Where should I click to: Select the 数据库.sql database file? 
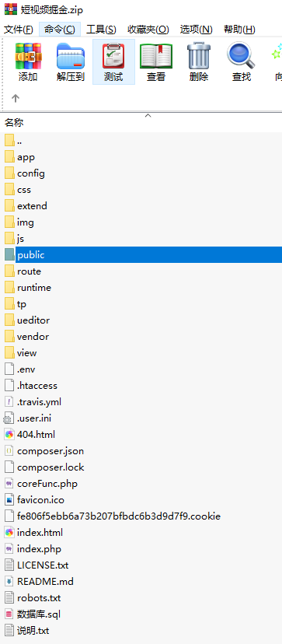coord(39,614)
